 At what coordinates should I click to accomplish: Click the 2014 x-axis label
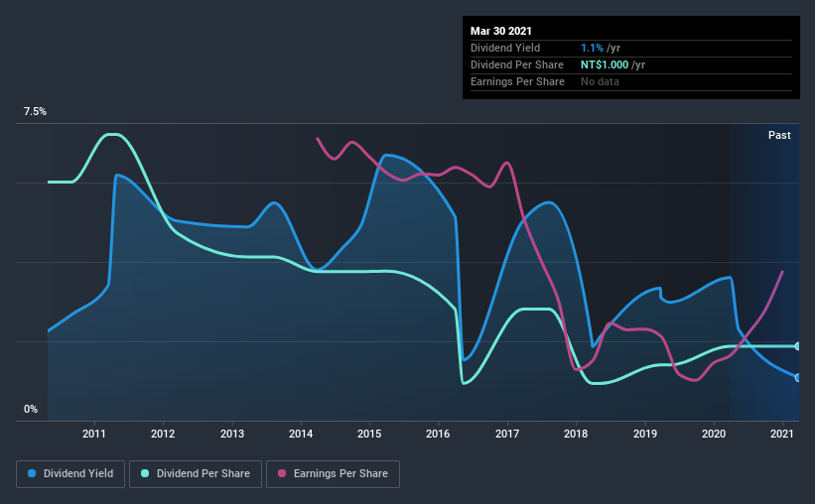click(301, 434)
